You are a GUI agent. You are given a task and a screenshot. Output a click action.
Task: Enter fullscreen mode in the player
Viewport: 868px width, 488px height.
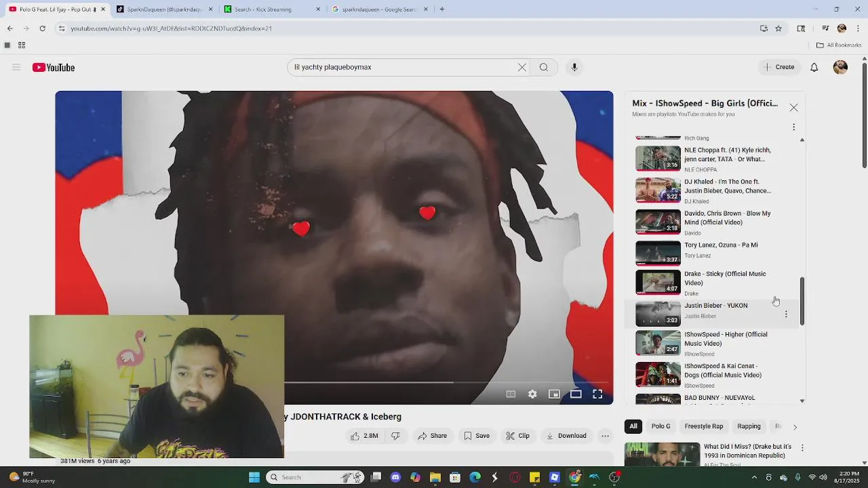coord(597,394)
